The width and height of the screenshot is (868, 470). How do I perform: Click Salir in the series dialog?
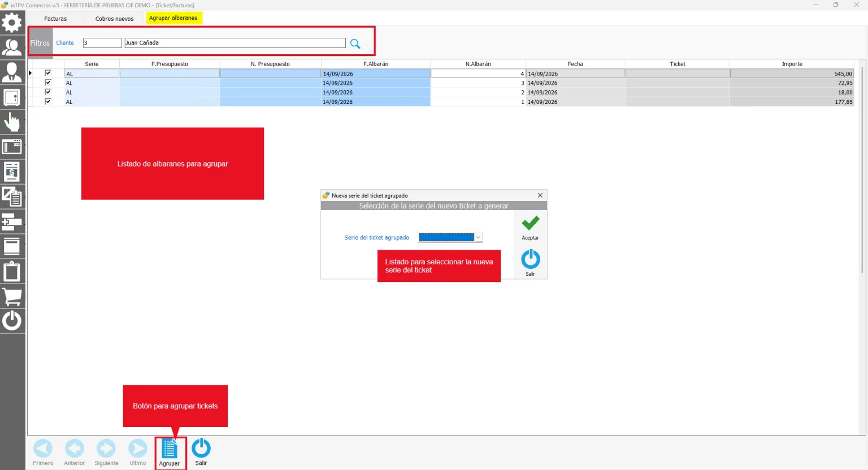[530, 263]
